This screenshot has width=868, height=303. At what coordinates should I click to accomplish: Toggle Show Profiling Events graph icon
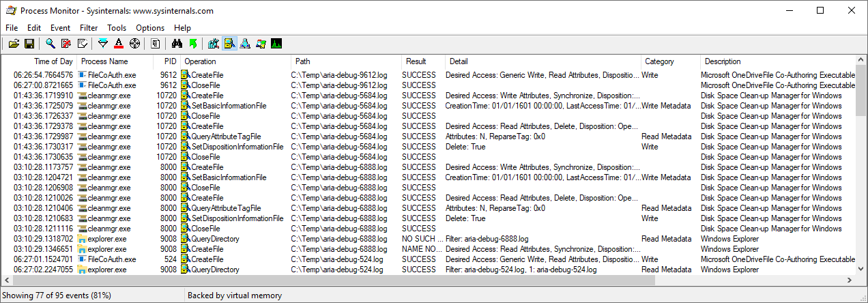[x=276, y=44]
